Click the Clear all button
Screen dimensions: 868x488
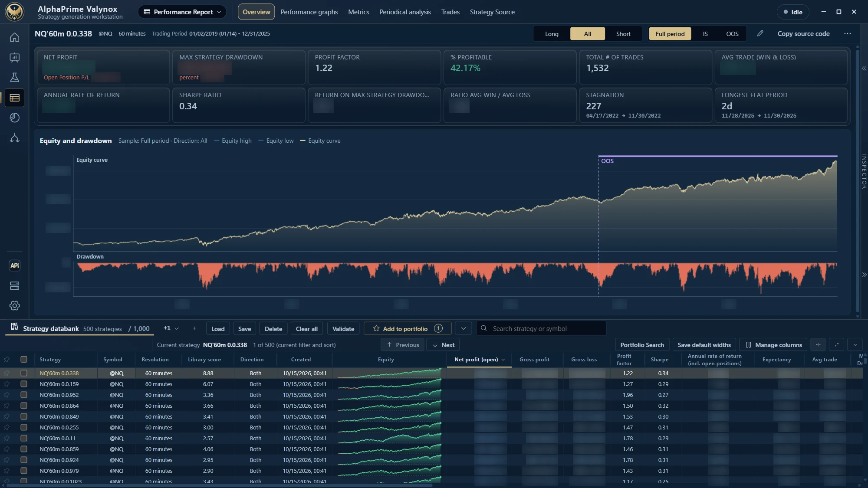[x=306, y=328]
